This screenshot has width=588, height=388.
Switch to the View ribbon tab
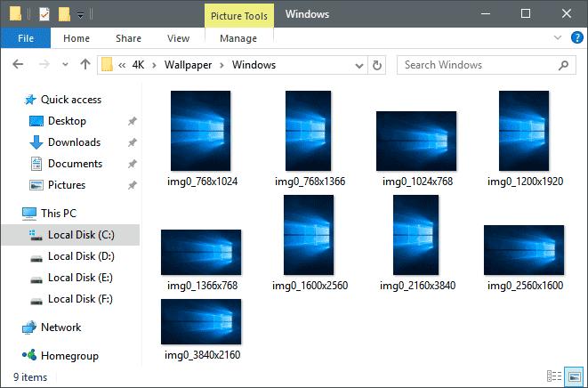tap(178, 38)
